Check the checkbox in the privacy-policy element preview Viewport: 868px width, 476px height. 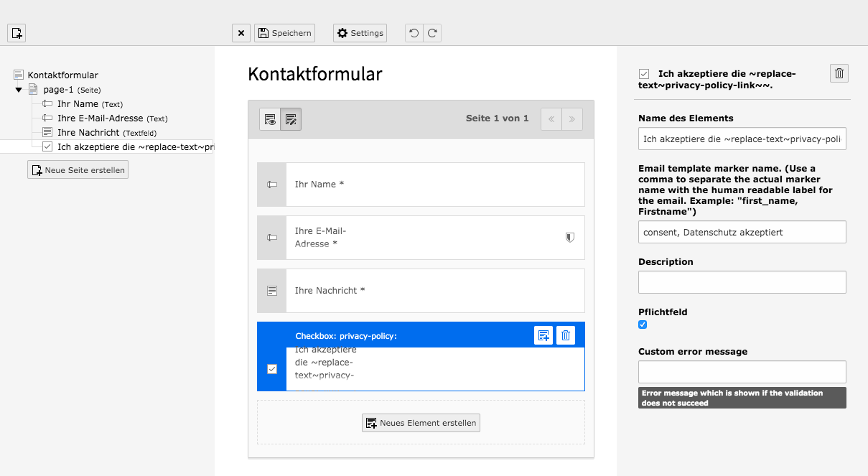271,368
